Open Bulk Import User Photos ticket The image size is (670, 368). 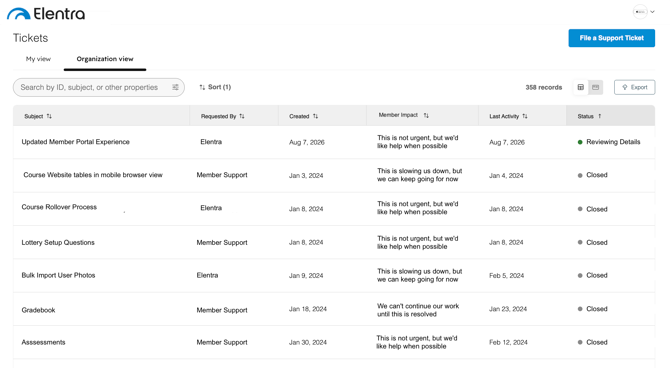point(59,275)
